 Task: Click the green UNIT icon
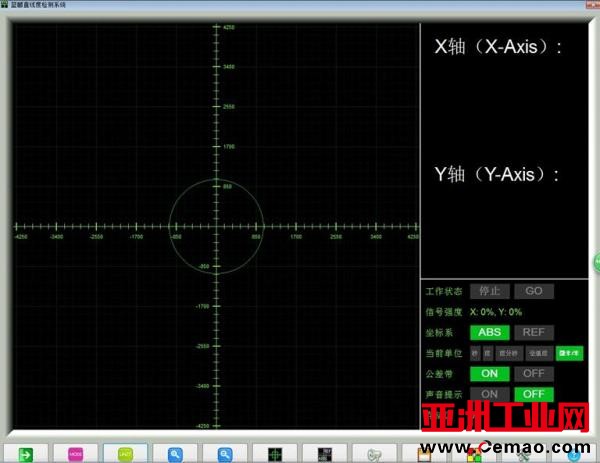[125, 455]
